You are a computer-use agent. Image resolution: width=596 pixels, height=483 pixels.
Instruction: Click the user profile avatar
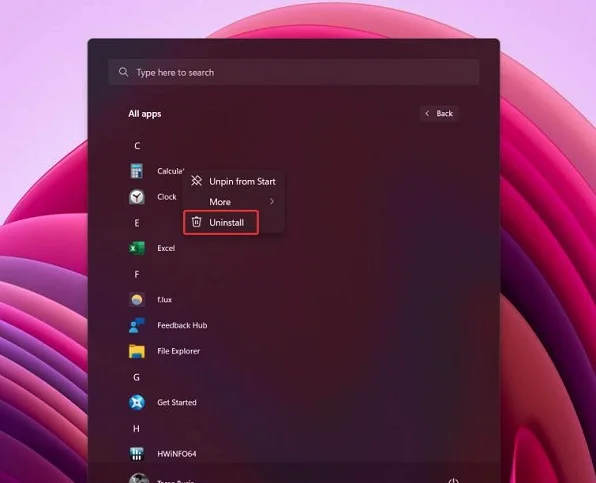138,478
